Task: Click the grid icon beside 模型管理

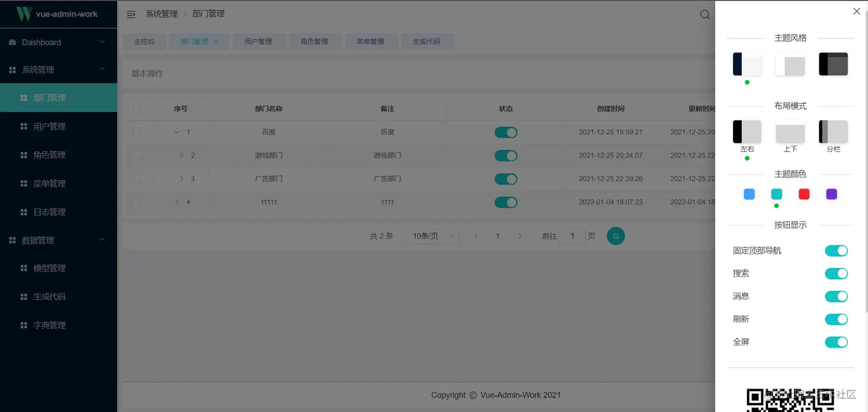Action: pos(24,268)
